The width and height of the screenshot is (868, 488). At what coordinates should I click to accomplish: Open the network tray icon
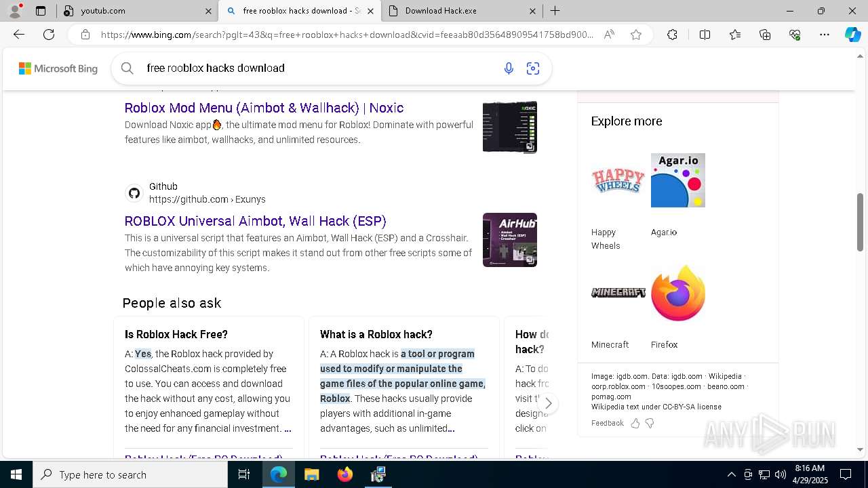(x=764, y=474)
